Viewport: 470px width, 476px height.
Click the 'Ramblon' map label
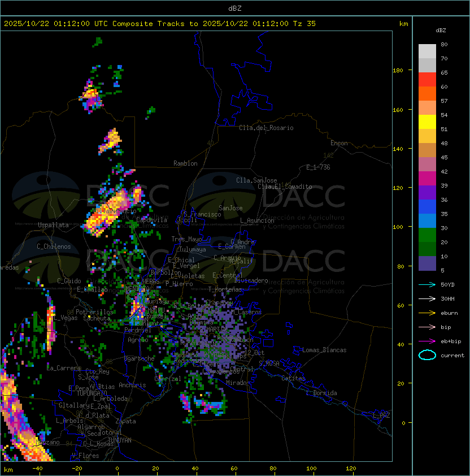185,163
